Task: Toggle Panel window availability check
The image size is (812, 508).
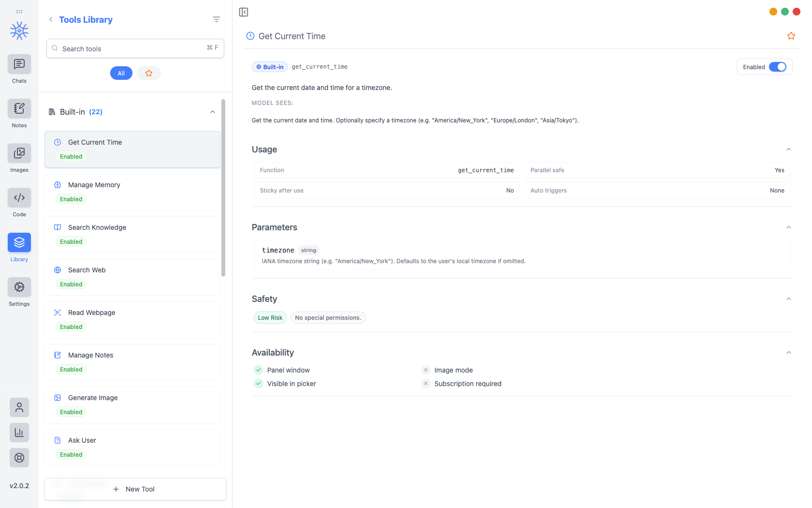Action: (259, 370)
